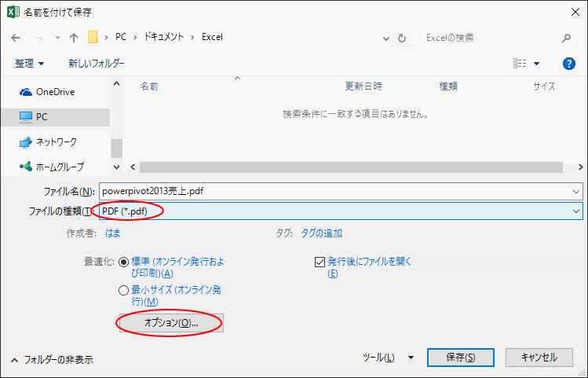Sort by 種類 column header
This screenshot has height=378, width=588.
[x=448, y=86]
